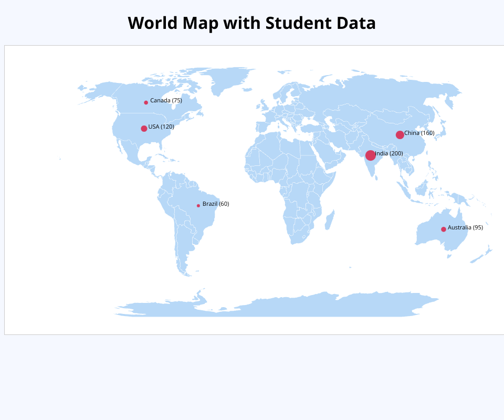
Task: Select the USA marker circle
Action: 144,129
